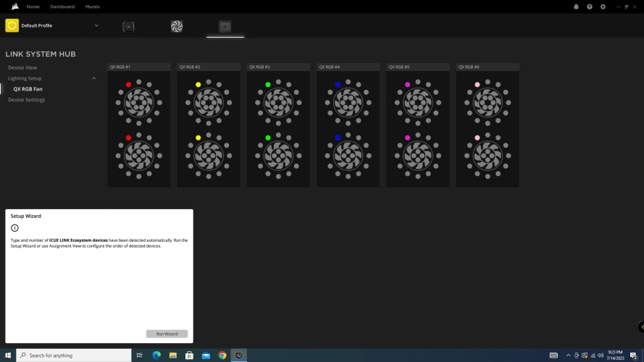Go to the Home tab

33,7
